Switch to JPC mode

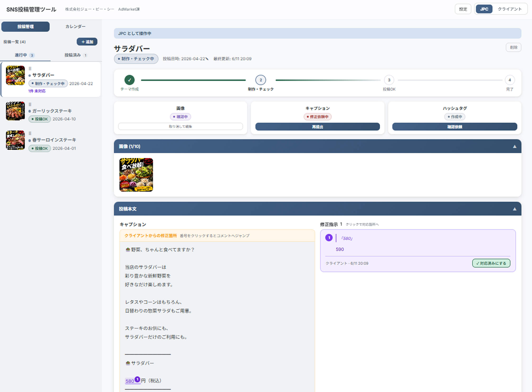[484, 9]
